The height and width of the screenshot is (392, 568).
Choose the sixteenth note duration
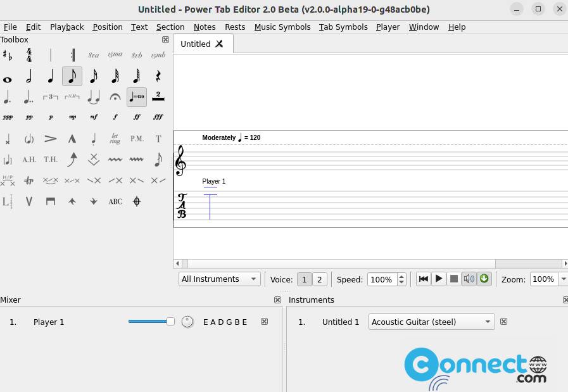tap(94, 76)
